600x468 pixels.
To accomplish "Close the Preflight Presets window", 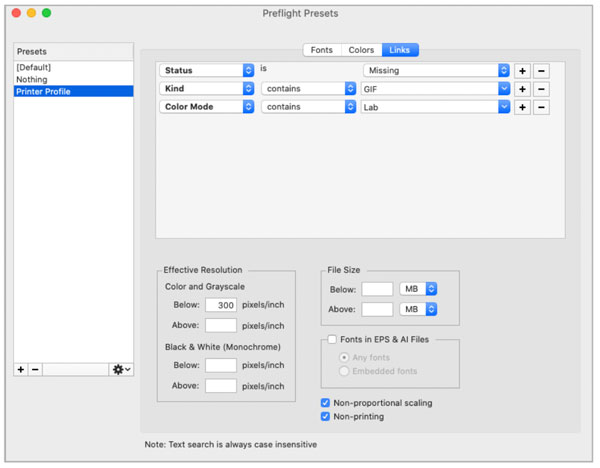I will (16, 13).
